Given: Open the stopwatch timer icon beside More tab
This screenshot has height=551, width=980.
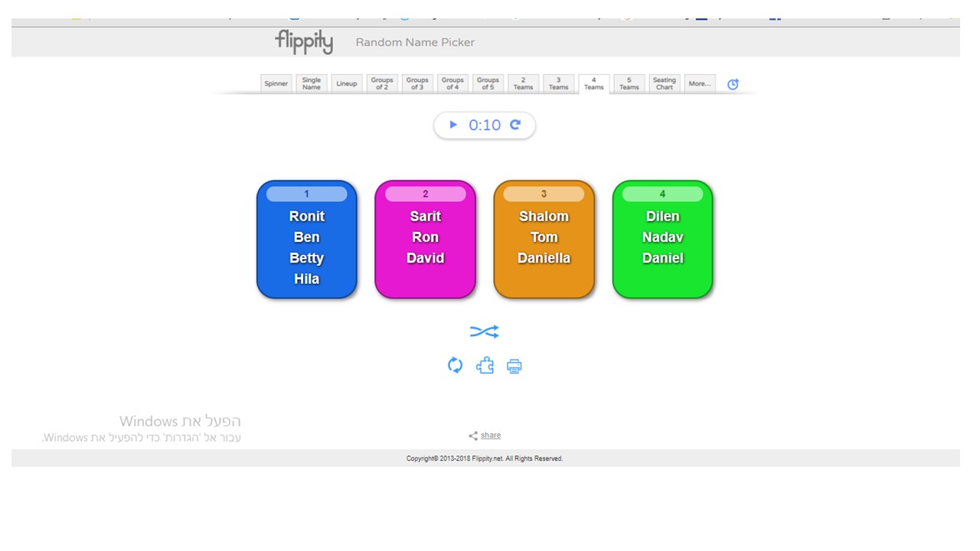Looking at the screenshot, I should 732,84.
